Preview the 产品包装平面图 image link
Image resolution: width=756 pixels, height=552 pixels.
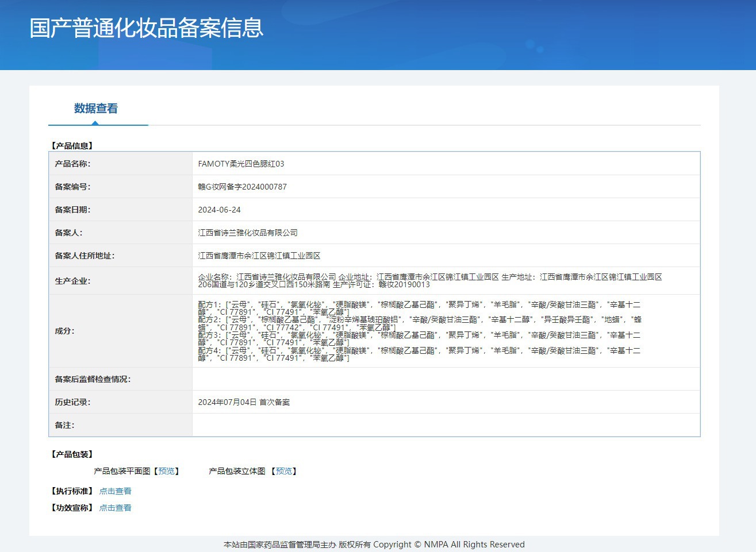click(167, 471)
